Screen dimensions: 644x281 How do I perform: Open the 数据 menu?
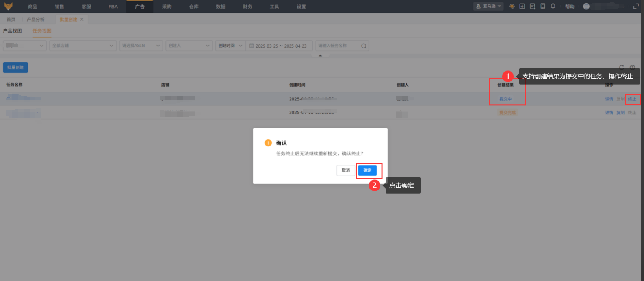pos(221,7)
